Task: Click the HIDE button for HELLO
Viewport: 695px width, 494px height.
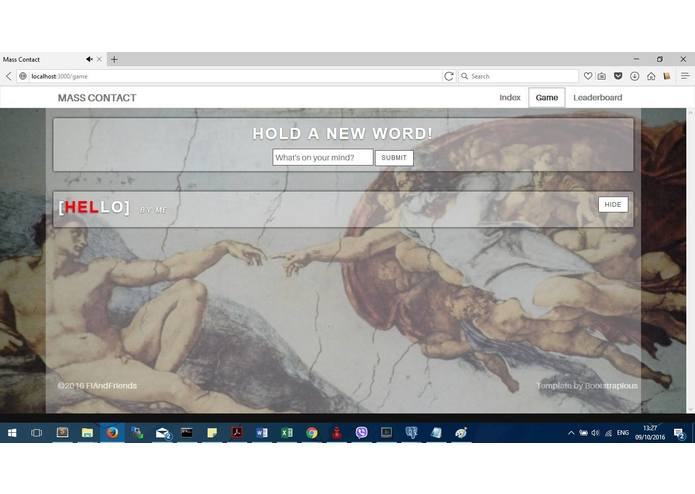Action: pos(613,205)
